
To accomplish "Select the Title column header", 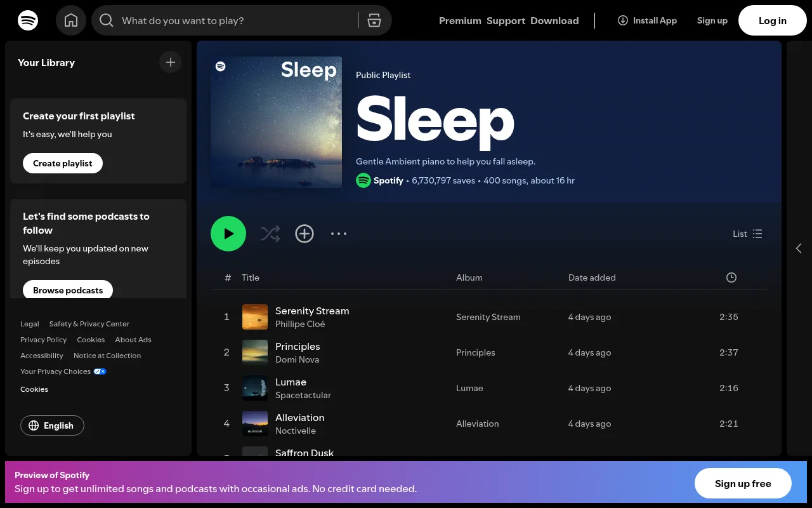I will point(251,277).
